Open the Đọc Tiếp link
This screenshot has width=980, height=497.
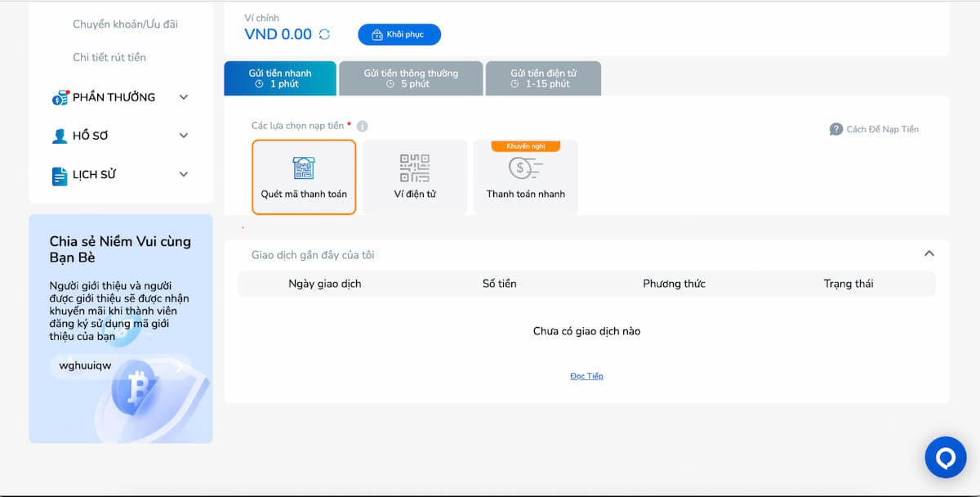(586, 376)
